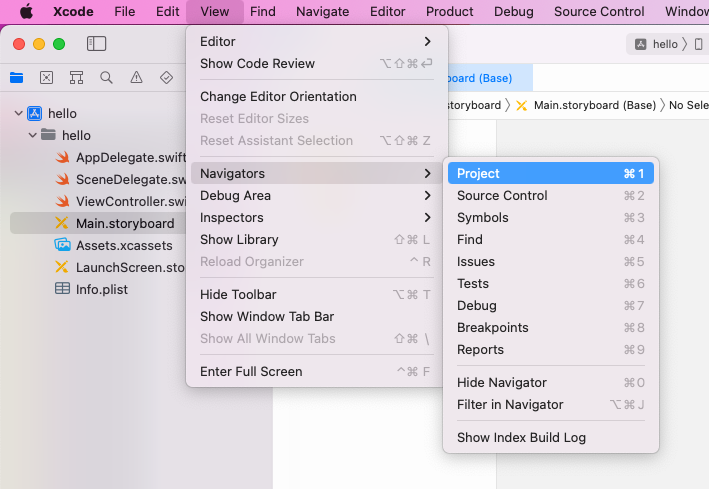Select Issues in Navigators submenu
This screenshot has height=489, width=709.
[551, 261]
